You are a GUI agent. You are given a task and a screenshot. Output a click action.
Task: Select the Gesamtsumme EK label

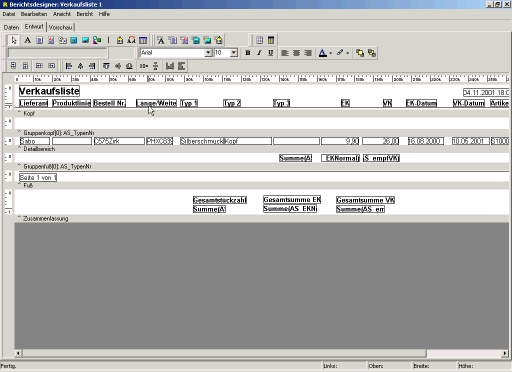(292, 200)
